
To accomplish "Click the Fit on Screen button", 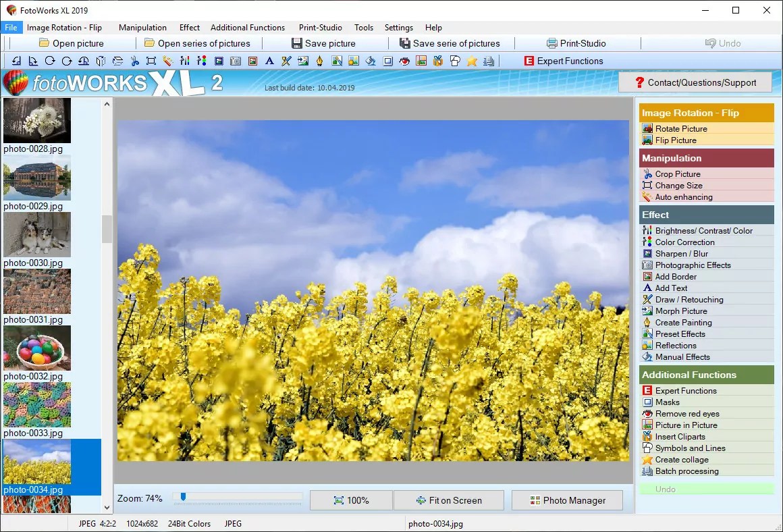I will 448,500.
